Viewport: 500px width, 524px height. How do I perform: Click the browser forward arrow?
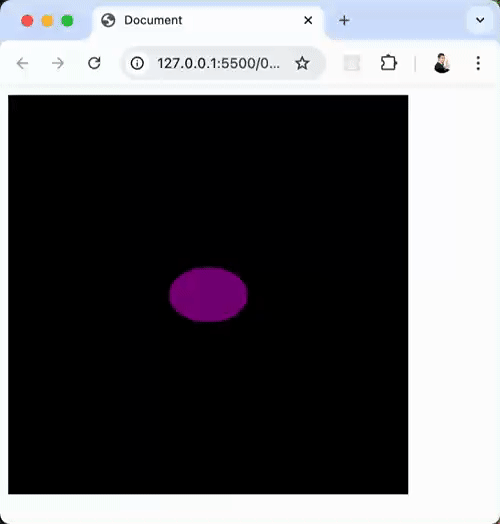(x=58, y=63)
